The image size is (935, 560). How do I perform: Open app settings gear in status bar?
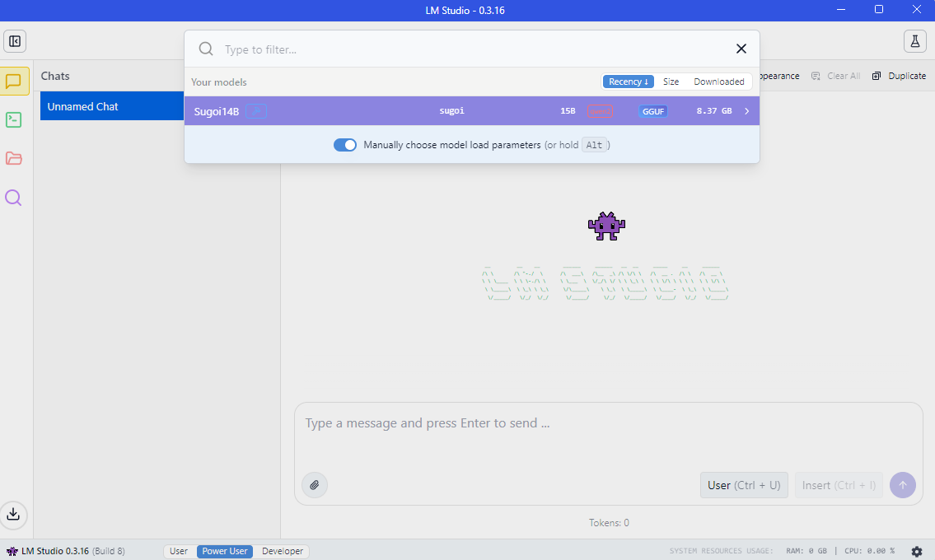click(917, 551)
